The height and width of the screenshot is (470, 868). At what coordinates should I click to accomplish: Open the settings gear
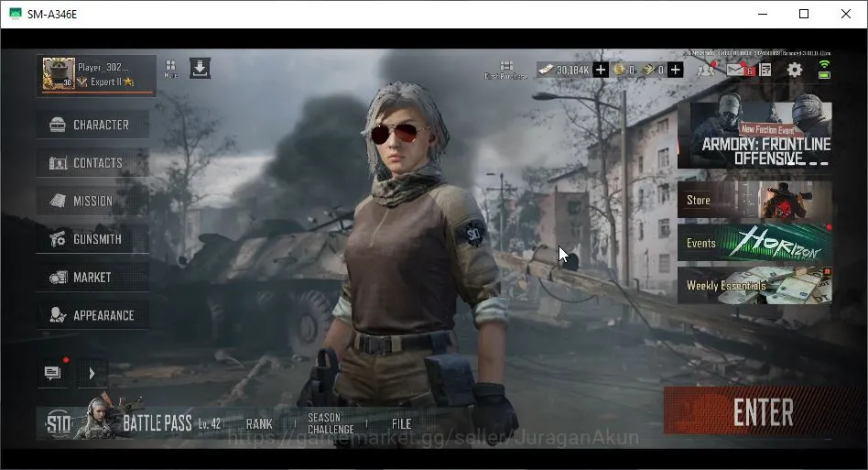795,70
